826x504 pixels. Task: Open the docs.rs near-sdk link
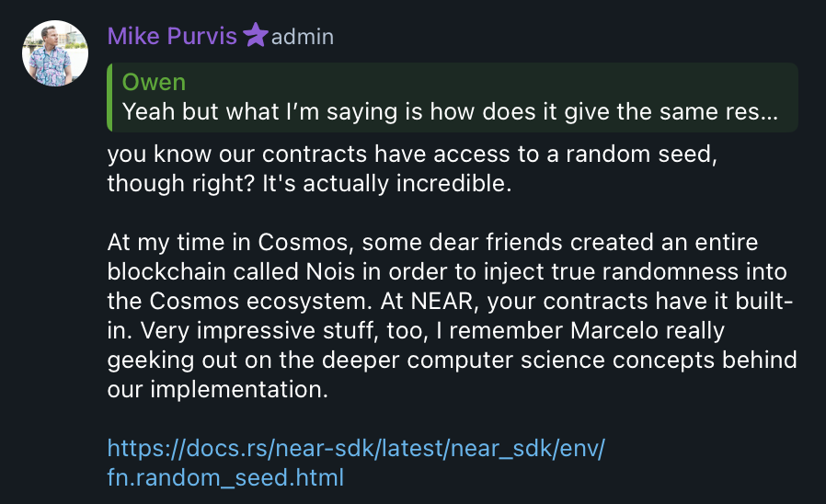(356, 448)
